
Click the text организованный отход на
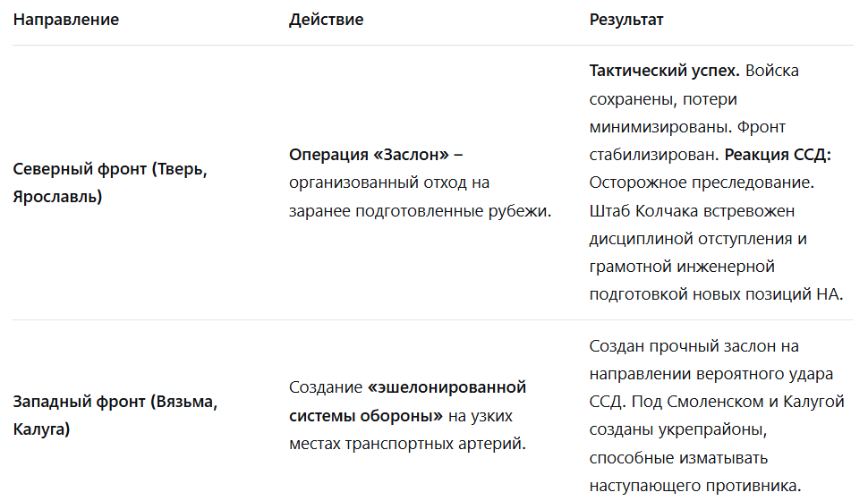point(389,183)
